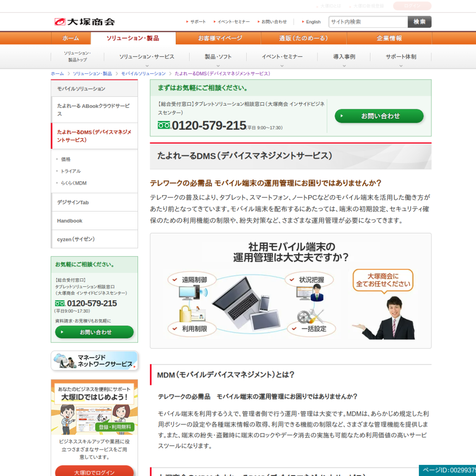The image size is (476, 476).
Task: Expand the イベント・セミナー submenu dropdown
Action: [x=282, y=57]
